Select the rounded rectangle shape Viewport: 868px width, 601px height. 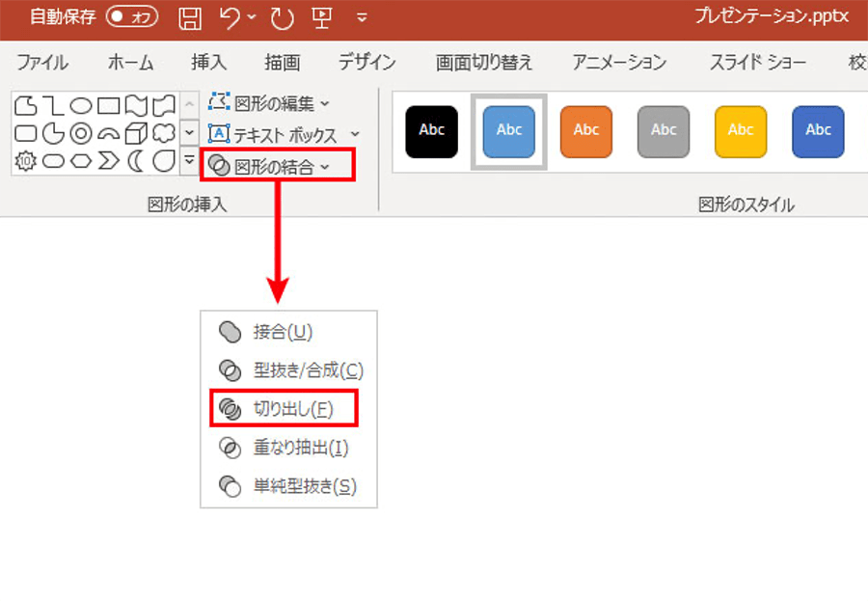point(25,133)
